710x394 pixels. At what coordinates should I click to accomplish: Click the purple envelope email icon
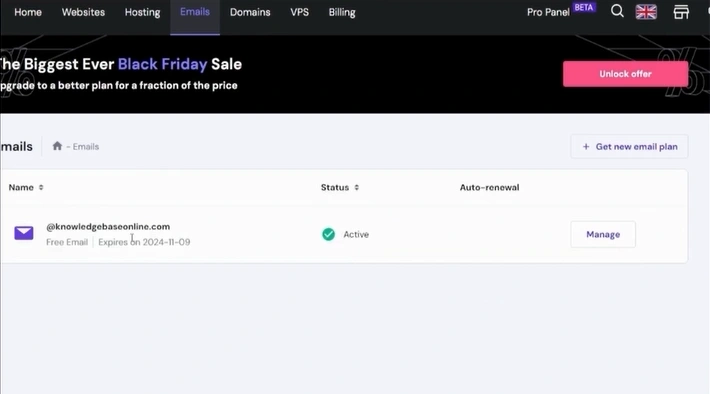pyautogui.click(x=24, y=233)
